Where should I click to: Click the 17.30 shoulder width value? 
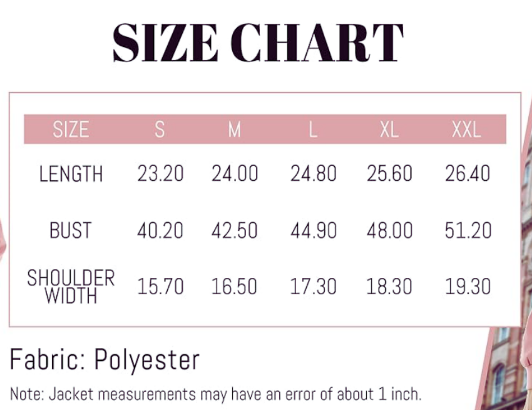[313, 287]
